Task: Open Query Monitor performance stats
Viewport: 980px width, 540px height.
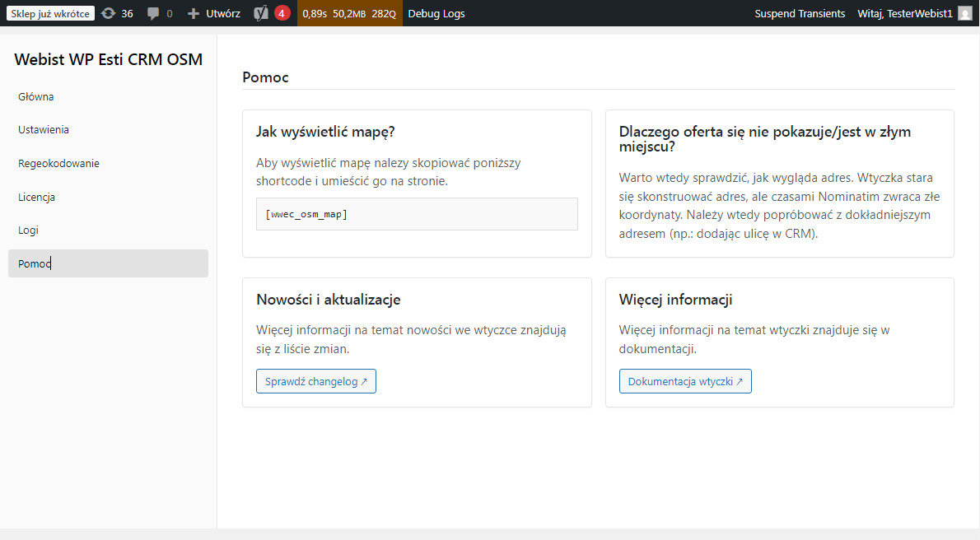Action: point(349,13)
